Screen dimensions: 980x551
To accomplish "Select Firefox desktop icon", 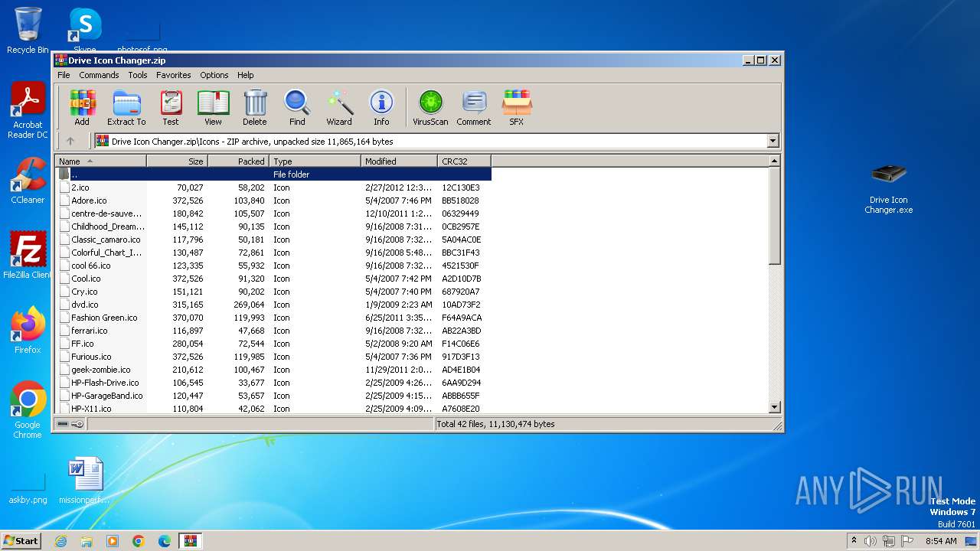I will pos(28,331).
